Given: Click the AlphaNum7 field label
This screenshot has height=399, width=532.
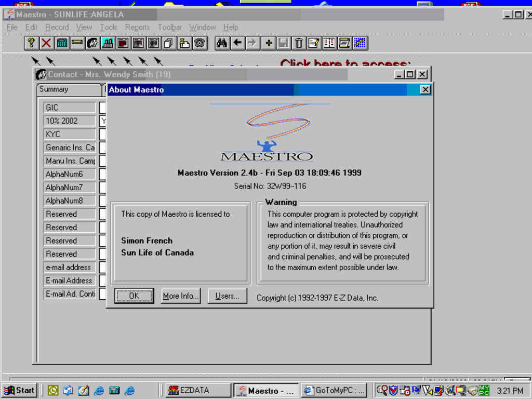Looking at the screenshot, I should click(70, 187).
